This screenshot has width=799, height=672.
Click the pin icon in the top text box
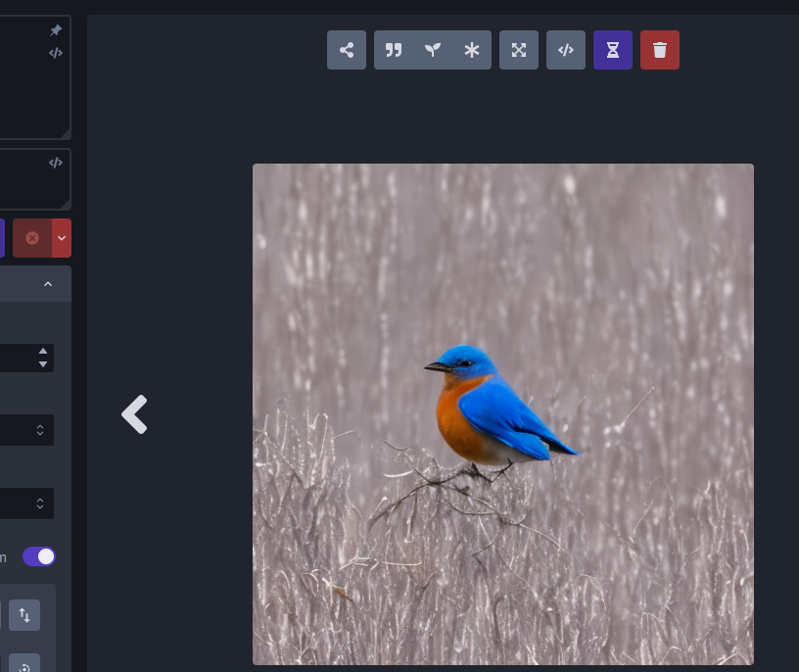point(56,31)
